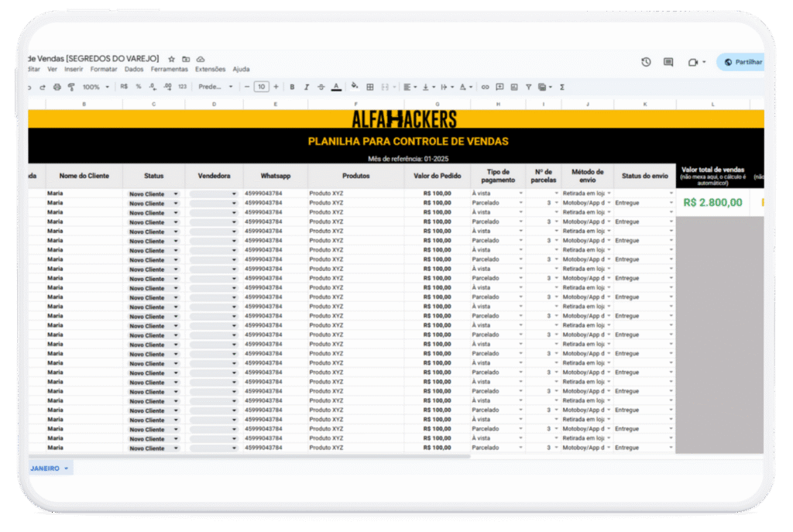The image size is (793, 532).
Task: Click the insert link icon
Action: [486, 87]
